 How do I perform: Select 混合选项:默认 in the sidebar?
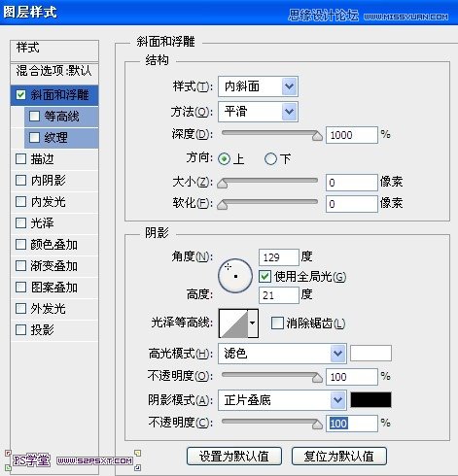(x=54, y=71)
